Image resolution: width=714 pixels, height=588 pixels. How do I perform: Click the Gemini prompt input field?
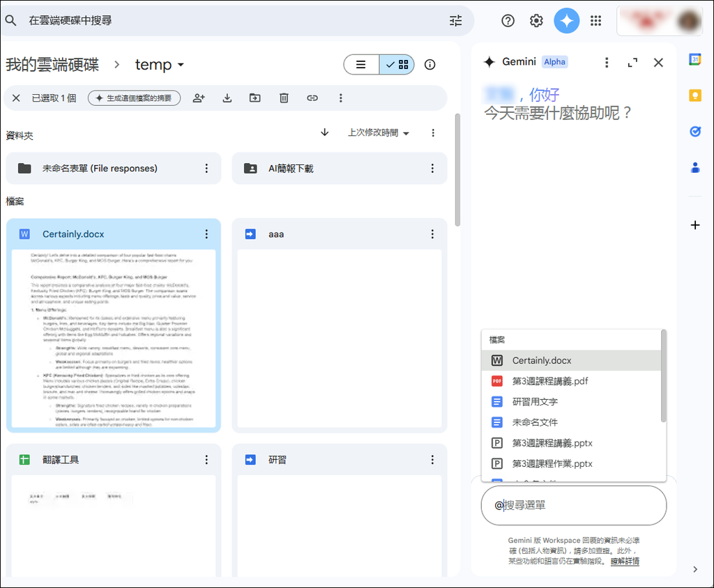574,505
